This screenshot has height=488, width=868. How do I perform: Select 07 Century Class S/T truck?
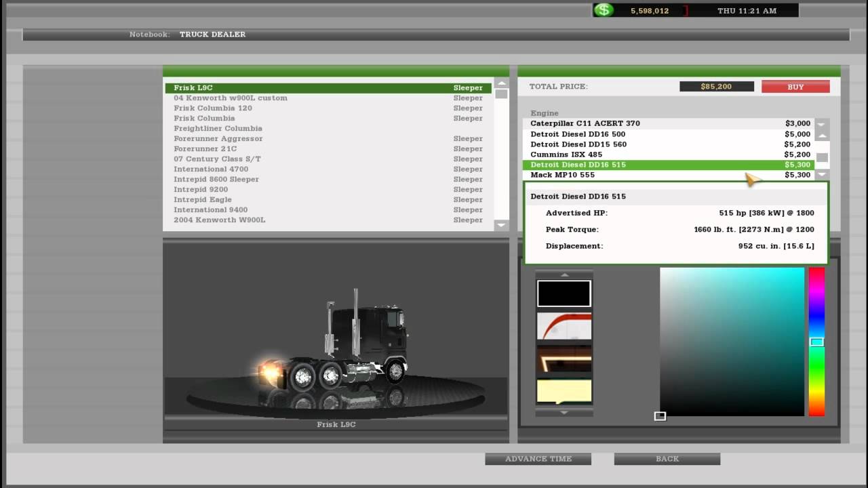click(x=328, y=159)
